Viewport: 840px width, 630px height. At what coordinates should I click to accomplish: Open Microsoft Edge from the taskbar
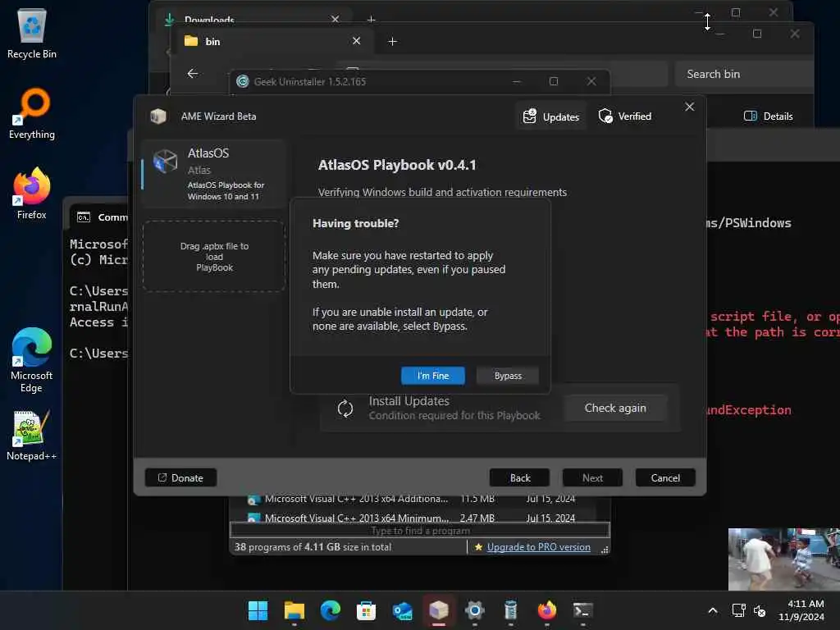330,610
